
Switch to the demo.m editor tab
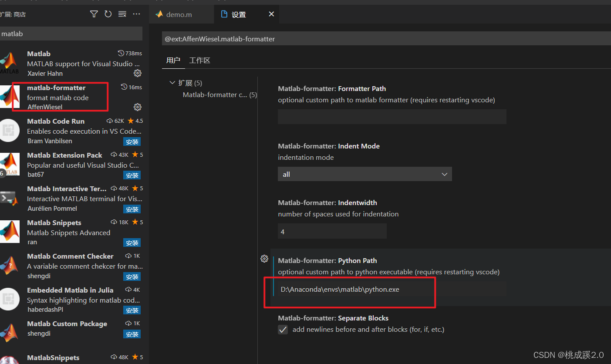click(x=182, y=14)
